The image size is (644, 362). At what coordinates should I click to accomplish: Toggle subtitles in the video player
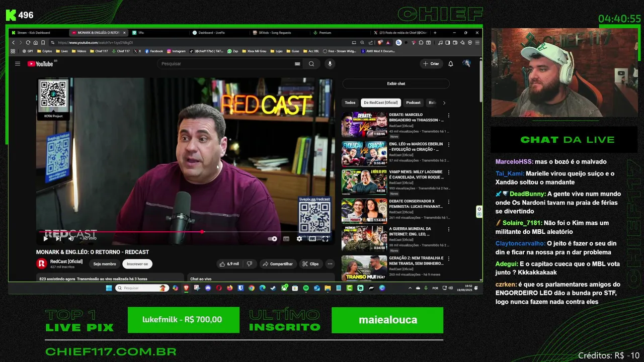286,239
